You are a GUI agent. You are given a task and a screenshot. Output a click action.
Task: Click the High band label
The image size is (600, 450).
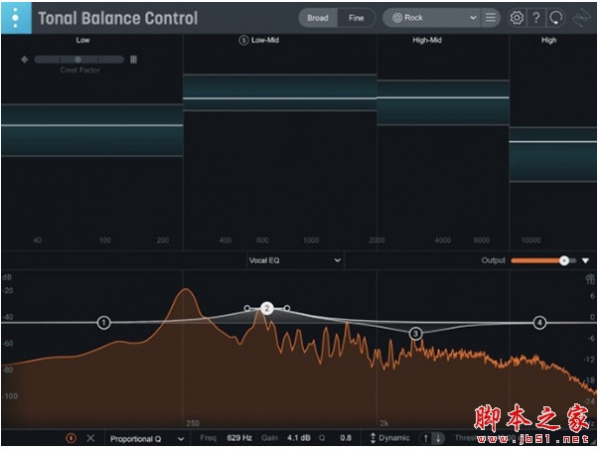click(549, 40)
